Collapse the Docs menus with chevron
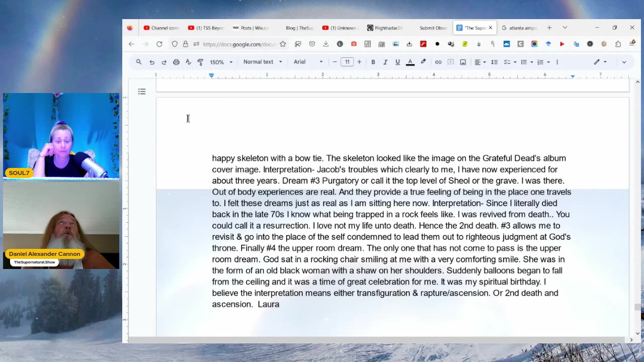Viewport: 644px width, 362px height. [624, 62]
